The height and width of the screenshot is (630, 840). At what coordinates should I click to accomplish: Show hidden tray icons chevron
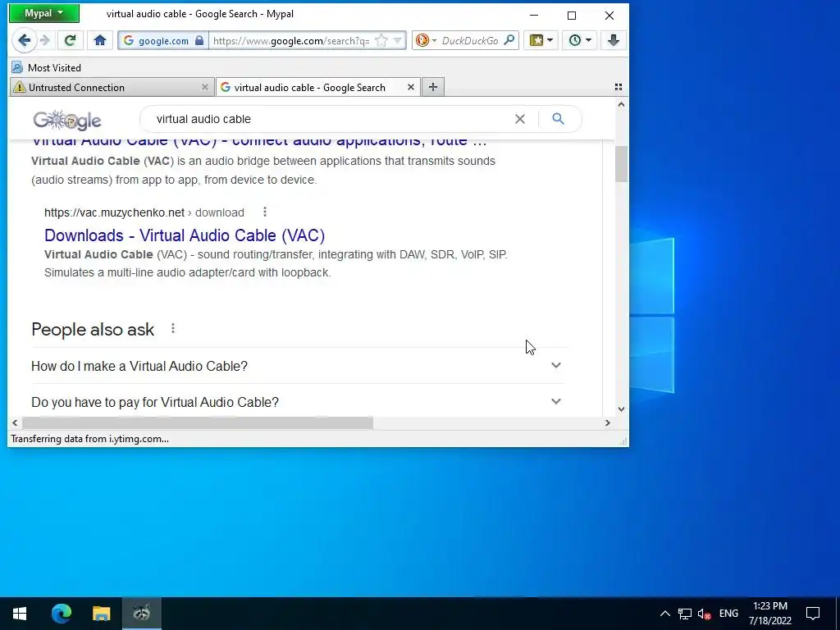(664, 614)
